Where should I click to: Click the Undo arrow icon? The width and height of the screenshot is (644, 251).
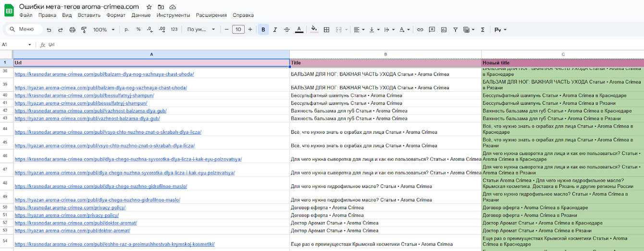[x=49, y=30]
